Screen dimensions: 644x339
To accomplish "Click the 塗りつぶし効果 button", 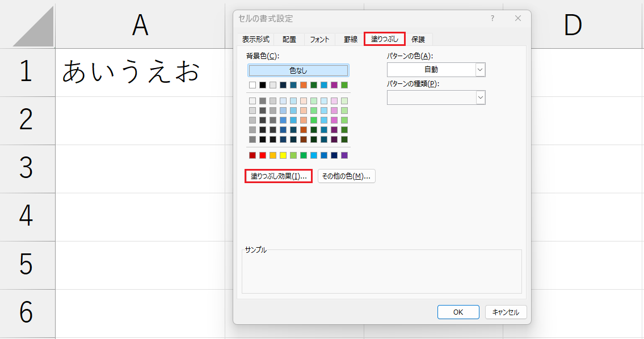I will pos(279,176).
